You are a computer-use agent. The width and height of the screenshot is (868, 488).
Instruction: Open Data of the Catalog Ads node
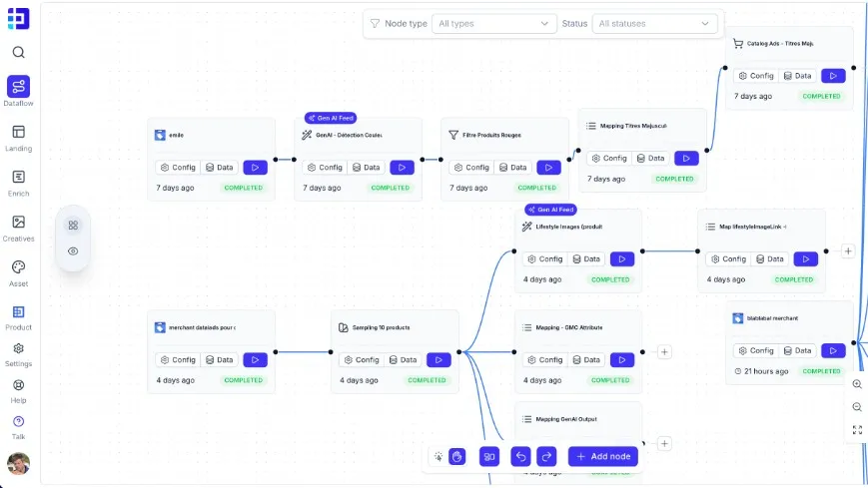click(798, 76)
